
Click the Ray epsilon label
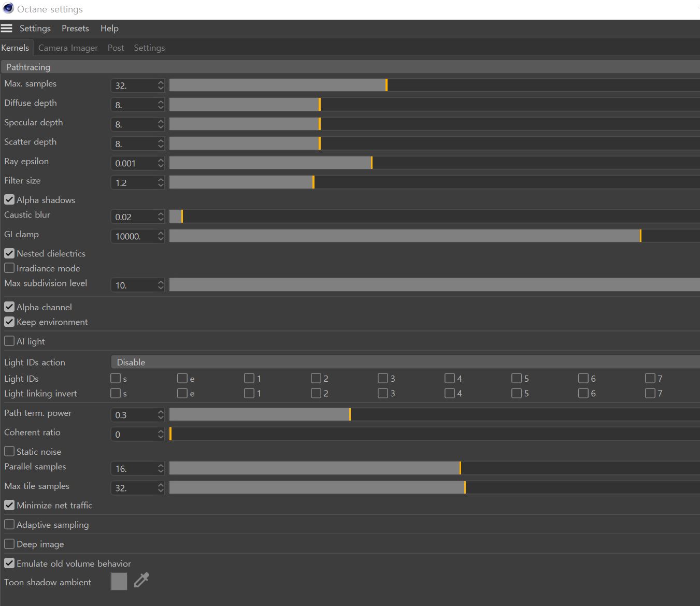pyautogui.click(x=26, y=161)
